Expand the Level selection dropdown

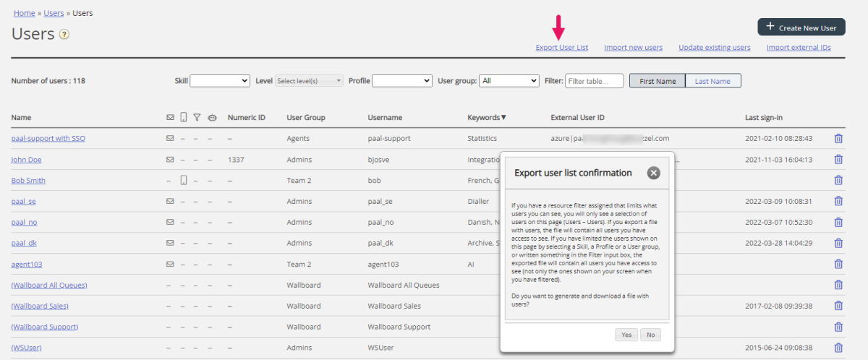point(309,81)
